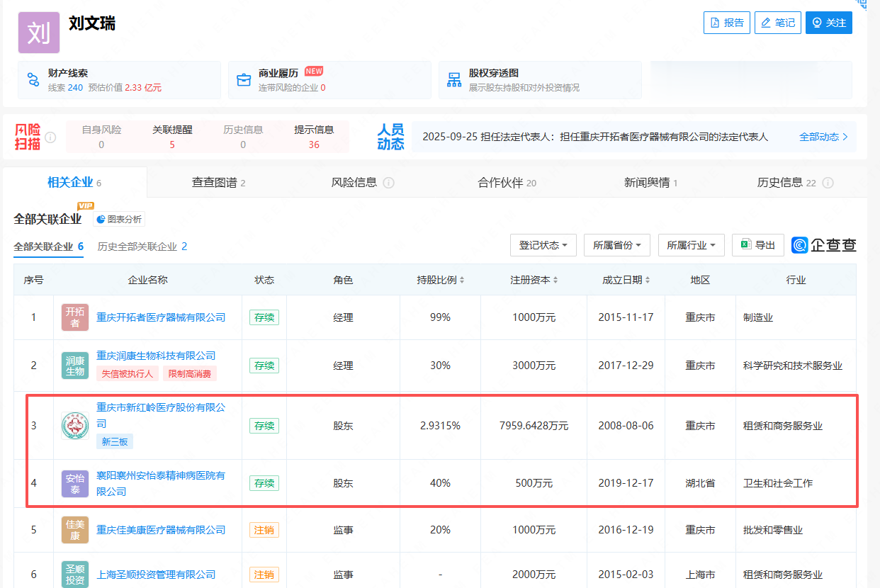Open 重庆润康生物科技有限公司 company link
This screenshot has height=588, width=880.
[x=156, y=356]
